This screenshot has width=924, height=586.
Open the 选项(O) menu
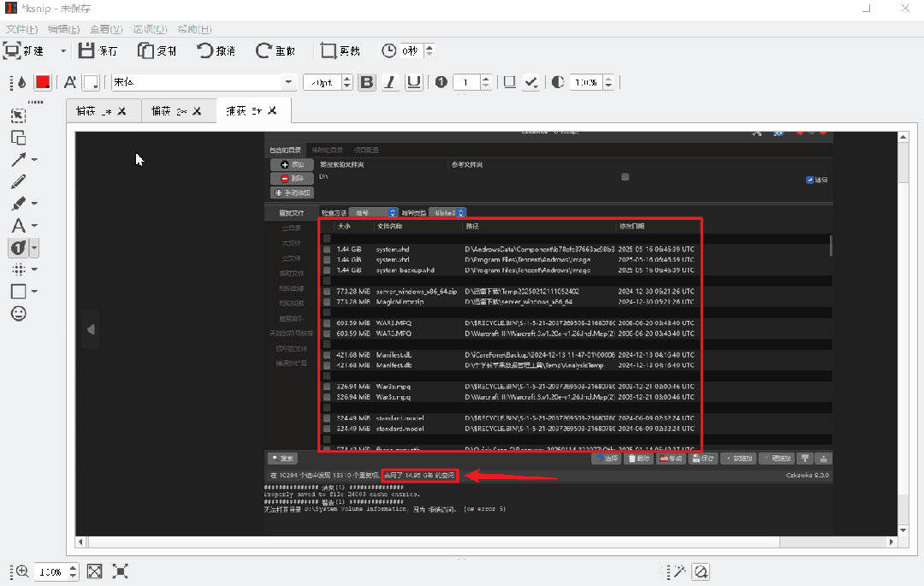[150, 29]
